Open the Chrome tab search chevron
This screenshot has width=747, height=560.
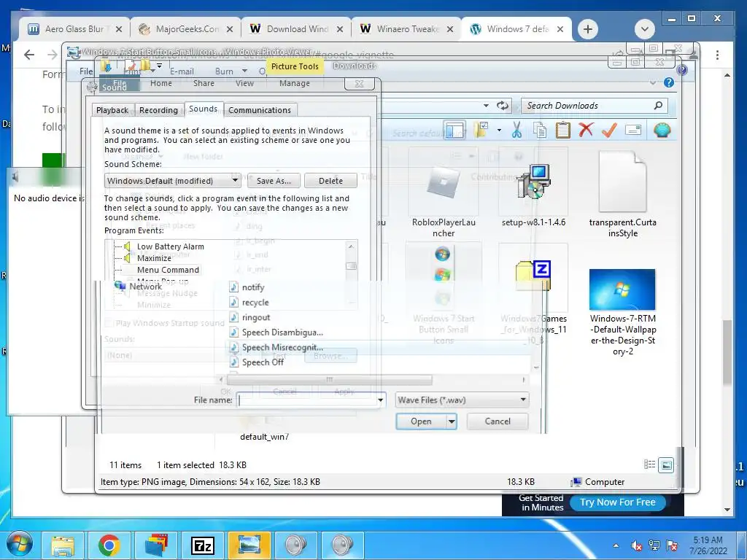pos(645,29)
